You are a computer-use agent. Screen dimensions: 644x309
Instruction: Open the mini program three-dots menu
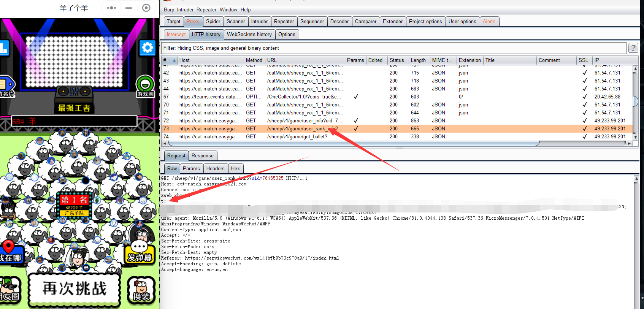pyautogui.click(x=111, y=8)
